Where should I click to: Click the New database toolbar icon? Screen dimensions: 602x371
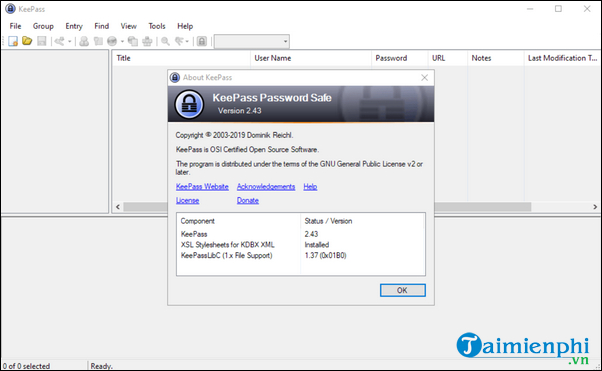(13, 41)
